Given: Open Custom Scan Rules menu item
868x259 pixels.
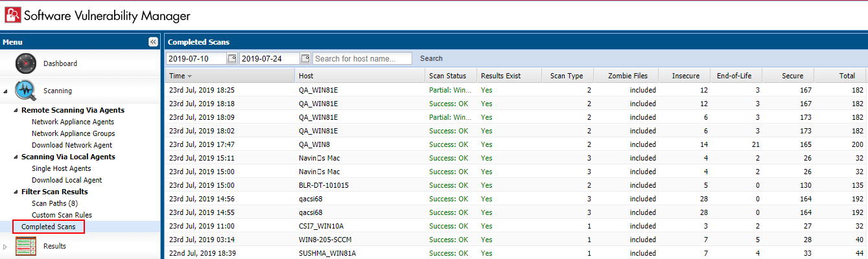Looking at the screenshot, I should pyautogui.click(x=62, y=215).
